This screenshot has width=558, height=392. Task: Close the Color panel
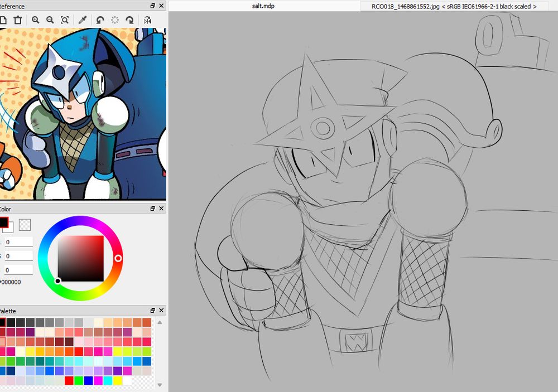tap(161, 209)
